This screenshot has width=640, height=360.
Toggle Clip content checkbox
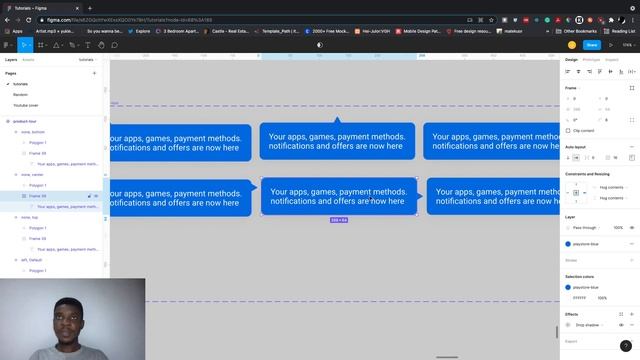click(x=568, y=131)
